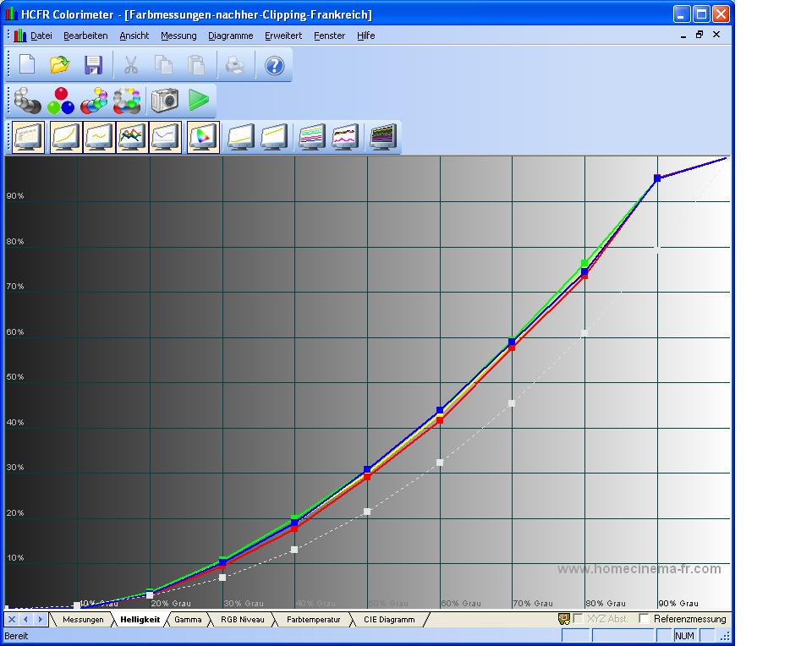Print using the printer icon
Screen dimensions: 812x646
235,65
